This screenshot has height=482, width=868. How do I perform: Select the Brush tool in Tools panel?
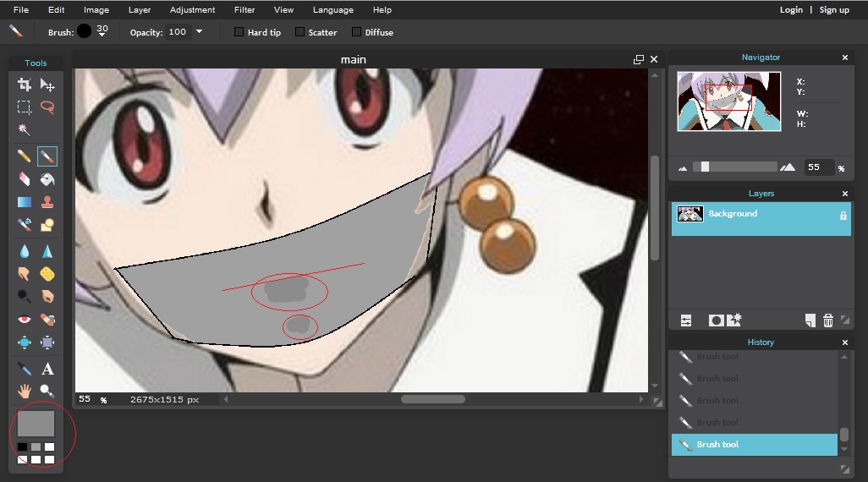tap(47, 156)
